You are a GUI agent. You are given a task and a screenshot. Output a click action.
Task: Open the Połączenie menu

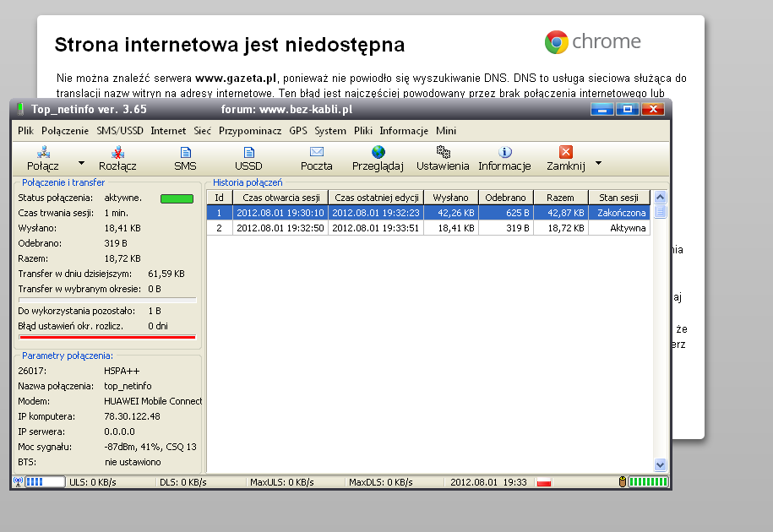pos(65,131)
